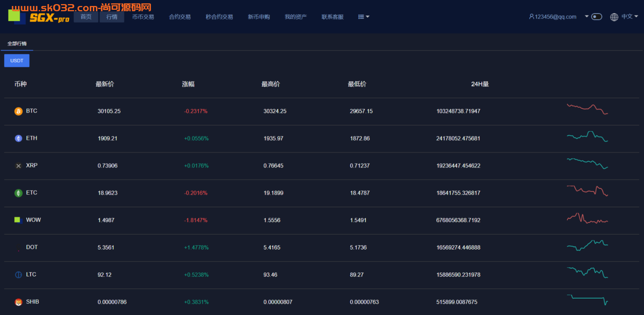644x315 pixels.
Task: Click SHIB latest price 0.00000786
Action: tap(112, 302)
